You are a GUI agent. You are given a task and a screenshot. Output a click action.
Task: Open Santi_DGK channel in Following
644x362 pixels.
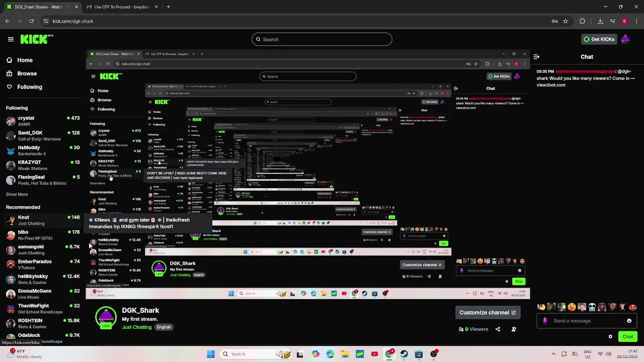(43, 136)
